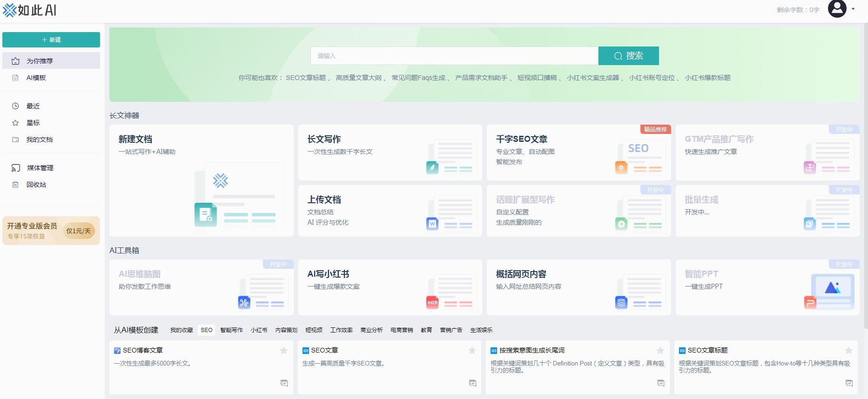Select the SEO template tab
868x399 pixels.
207,330
